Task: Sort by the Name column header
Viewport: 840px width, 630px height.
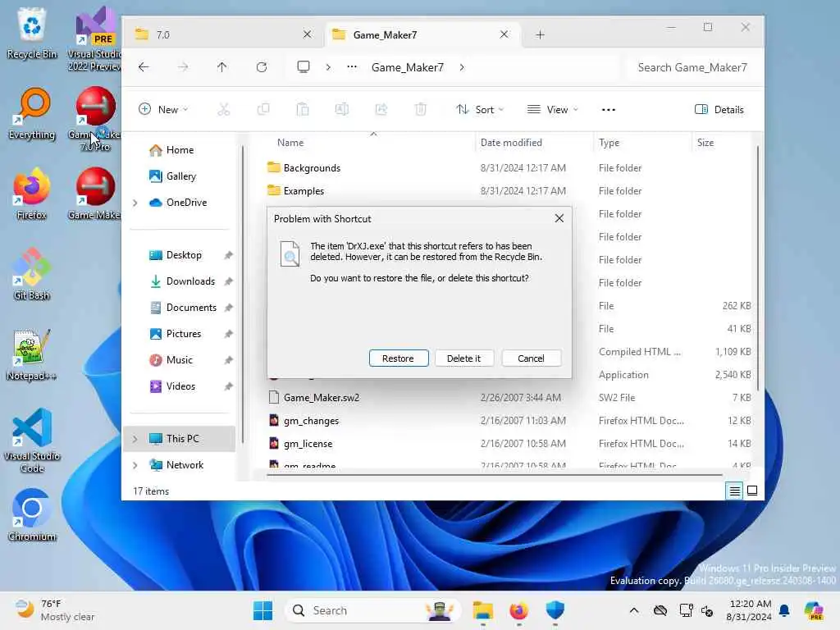Action: (x=290, y=143)
